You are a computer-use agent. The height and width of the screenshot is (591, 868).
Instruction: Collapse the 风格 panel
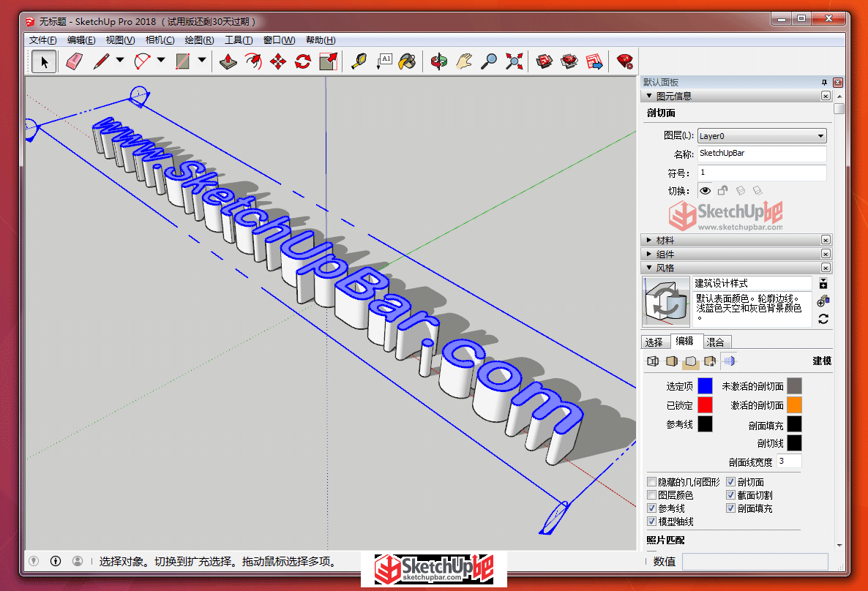[x=649, y=268]
